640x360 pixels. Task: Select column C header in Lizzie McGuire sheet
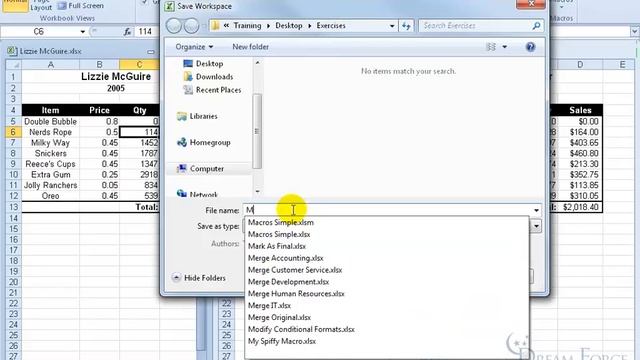[x=139, y=64]
